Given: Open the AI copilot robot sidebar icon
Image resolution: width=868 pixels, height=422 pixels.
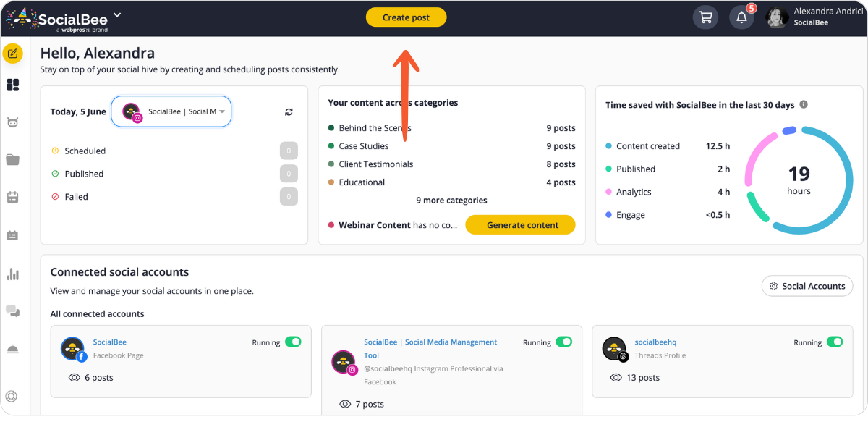Looking at the screenshot, I should 12,122.
